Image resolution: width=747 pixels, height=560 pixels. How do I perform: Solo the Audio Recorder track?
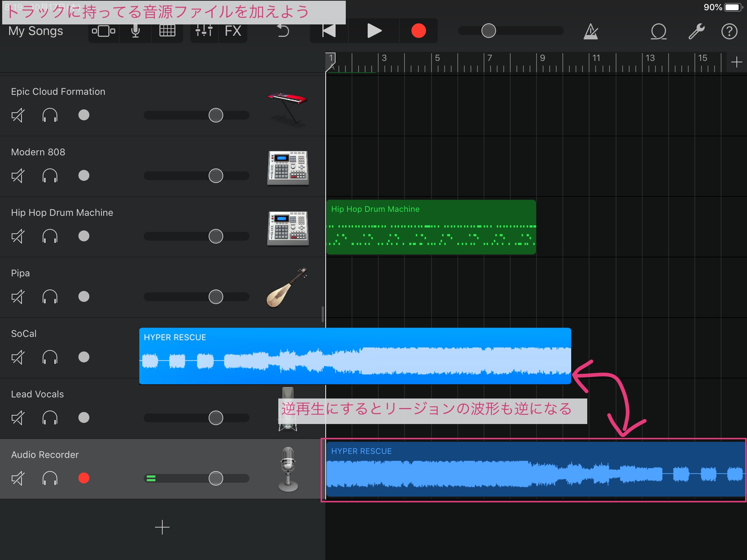coord(50,478)
